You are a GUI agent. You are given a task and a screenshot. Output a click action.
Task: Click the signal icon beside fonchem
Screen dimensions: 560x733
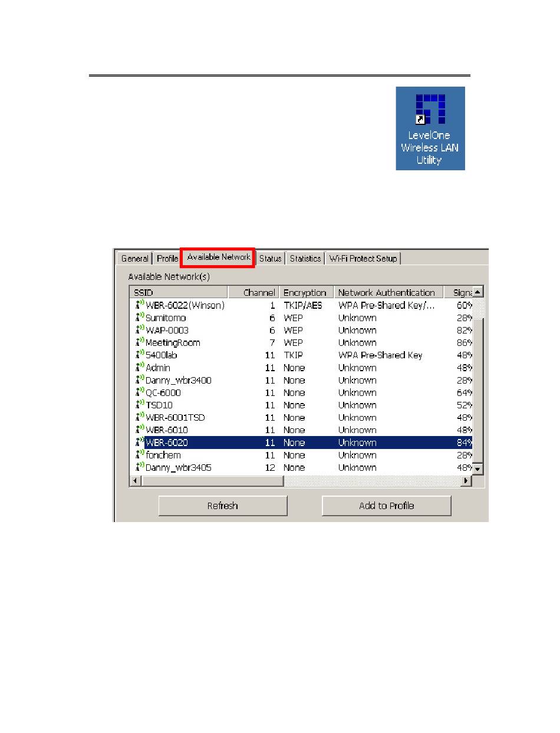[140, 455]
